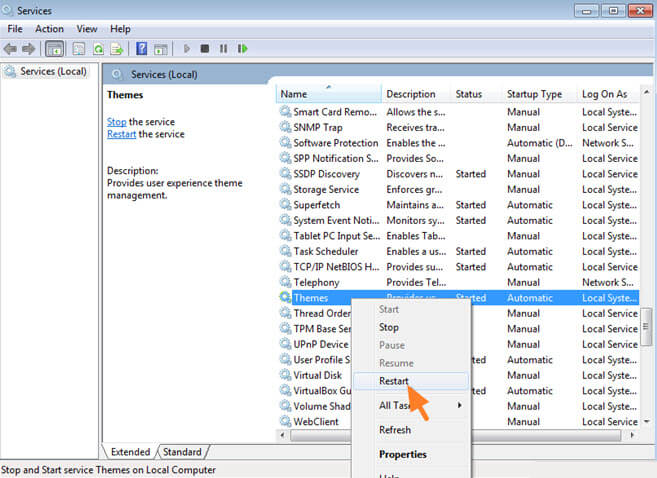The height and width of the screenshot is (478, 657).
Task: Click the vertical scrollbar down arrow
Action: [647, 421]
